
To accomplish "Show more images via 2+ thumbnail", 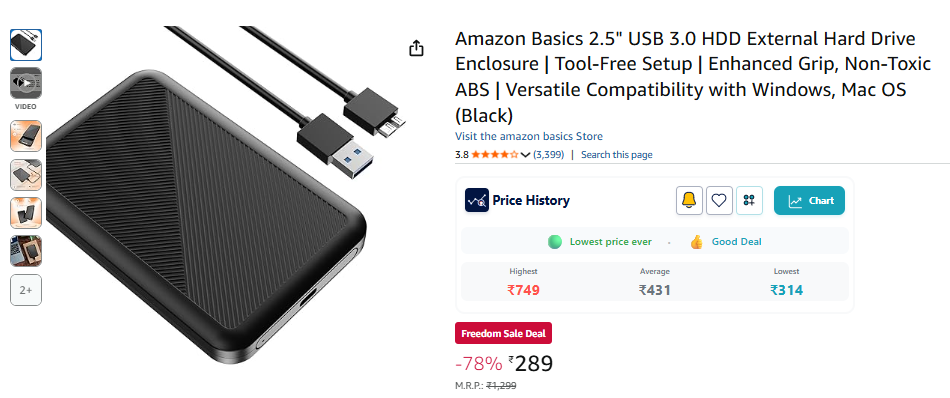I will (25, 290).
